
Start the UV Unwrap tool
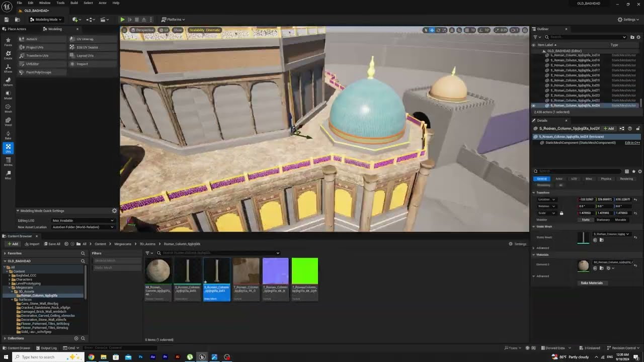[93, 39]
